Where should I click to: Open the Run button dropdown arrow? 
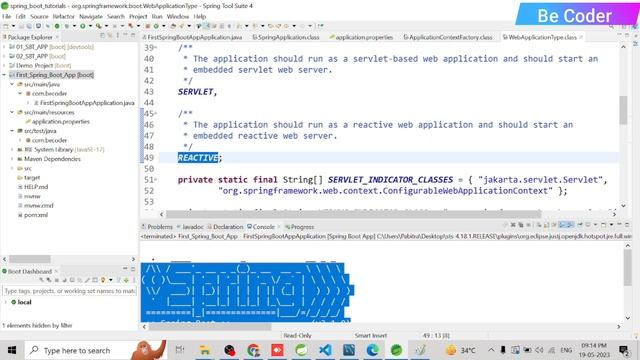90,26
